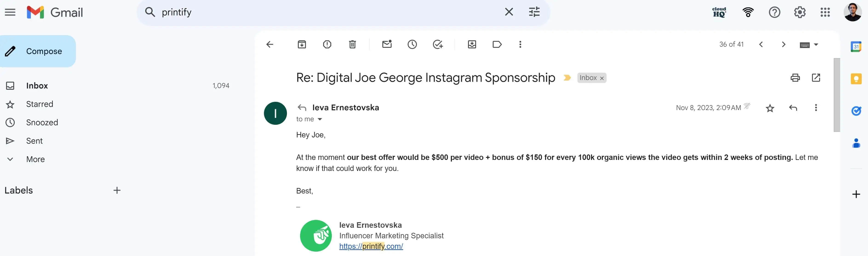Open the Starred folder

[x=39, y=104]
